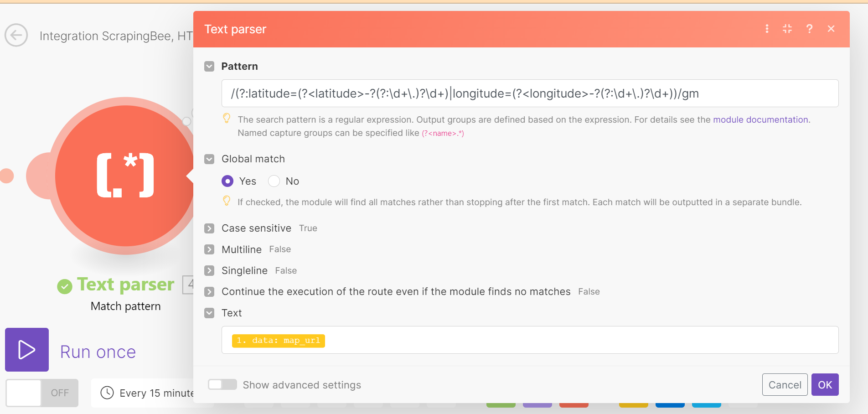The width and height of the screenshot is (868, 414).
Task: Click the Run once play button
Action: click(x=27, y=350)
